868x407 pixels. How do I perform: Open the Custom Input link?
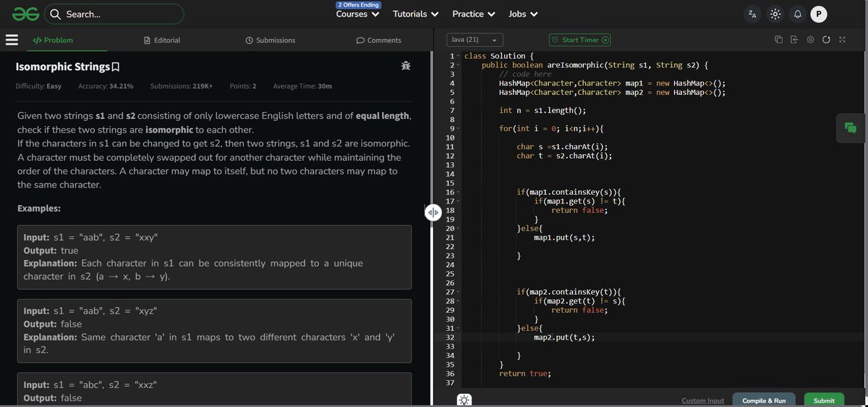[702, 400]
